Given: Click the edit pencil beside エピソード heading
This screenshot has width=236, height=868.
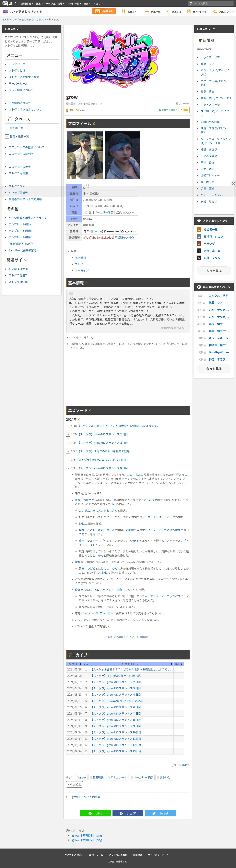Looking at the screenshot, I should click(90, 410).
